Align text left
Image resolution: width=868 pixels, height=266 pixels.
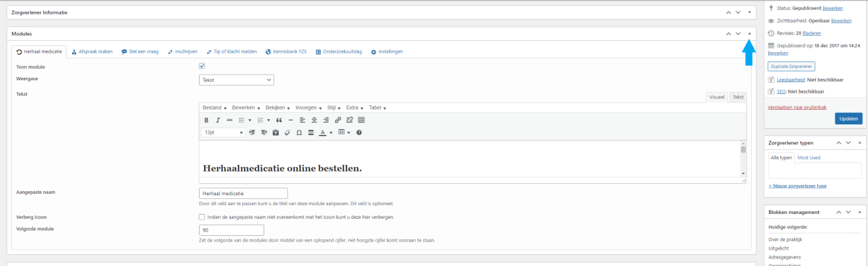(302, 120)
